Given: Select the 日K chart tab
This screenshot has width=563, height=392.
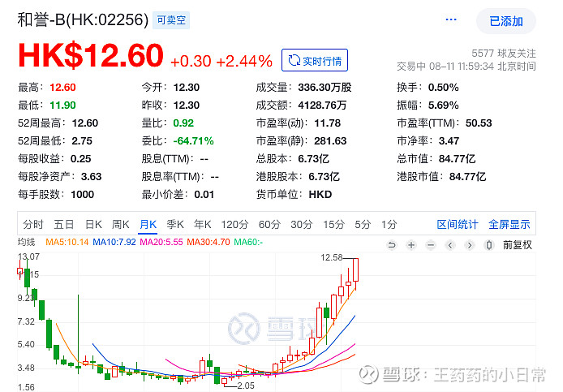Looking at the screenshot, I should click(94, 225).
